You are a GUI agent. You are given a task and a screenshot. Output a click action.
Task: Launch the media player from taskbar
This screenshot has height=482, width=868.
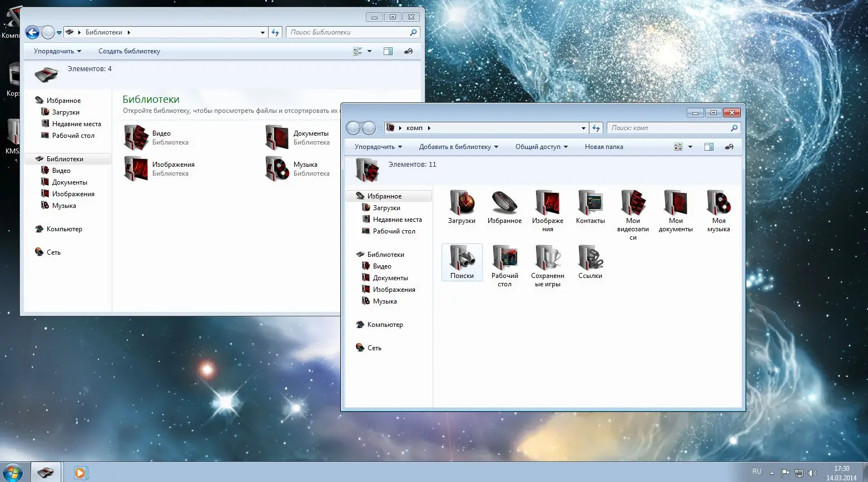tap(80, 473)
